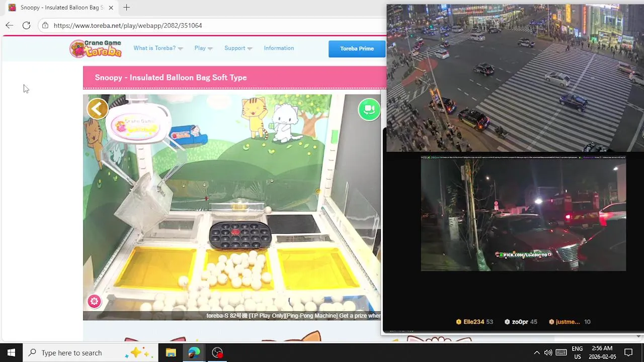The image size is (644, 362).
Task: Click the Toreba Crane Game logo
Action: (96, 48)
